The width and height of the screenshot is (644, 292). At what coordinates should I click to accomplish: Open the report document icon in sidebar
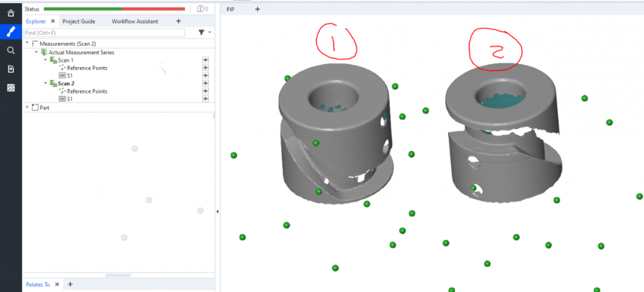[x=10, y=69]
